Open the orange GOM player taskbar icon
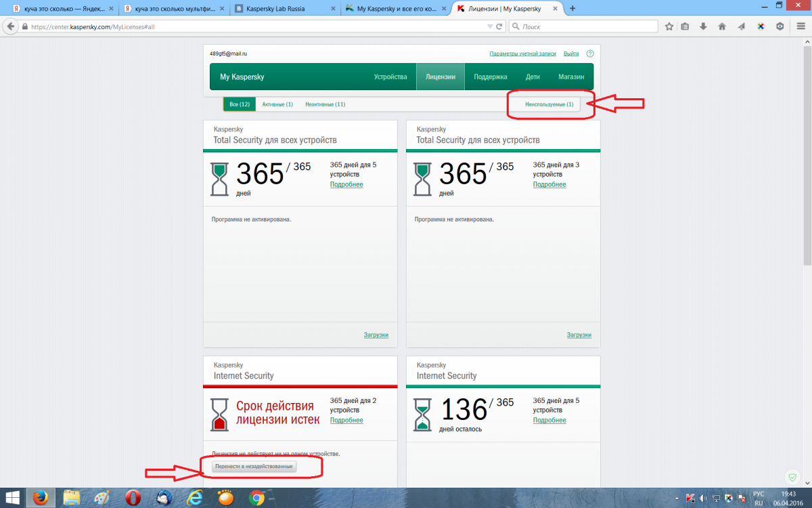This screenshot has height=508, width=812. coord(225,498)
